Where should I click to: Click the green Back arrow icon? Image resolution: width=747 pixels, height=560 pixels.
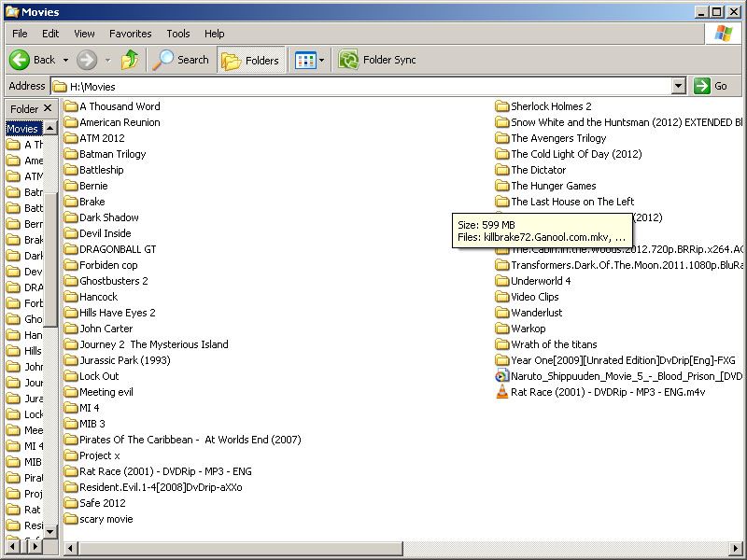click(x=20, y=60)
